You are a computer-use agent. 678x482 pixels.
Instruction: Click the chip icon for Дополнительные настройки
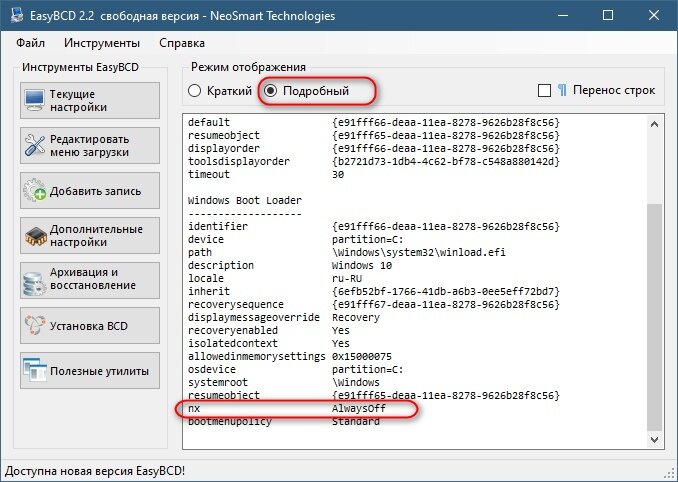tap(35, 236)
